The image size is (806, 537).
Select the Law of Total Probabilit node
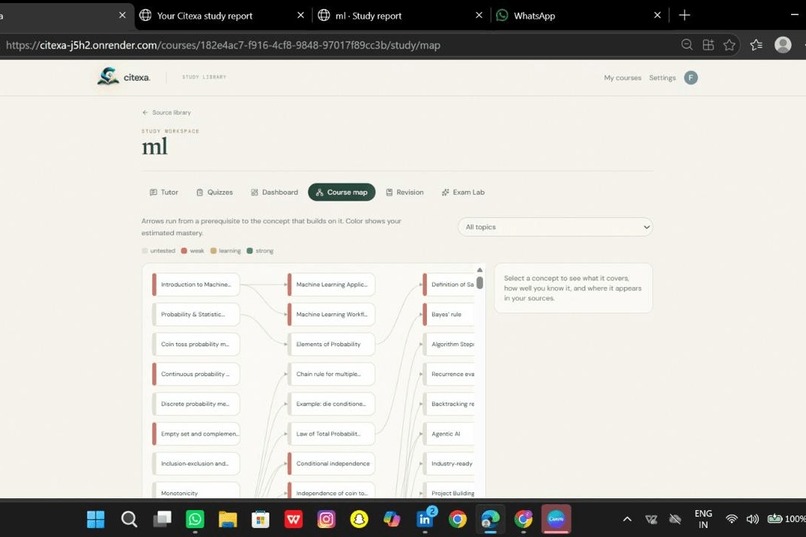[x=331, y=434]
